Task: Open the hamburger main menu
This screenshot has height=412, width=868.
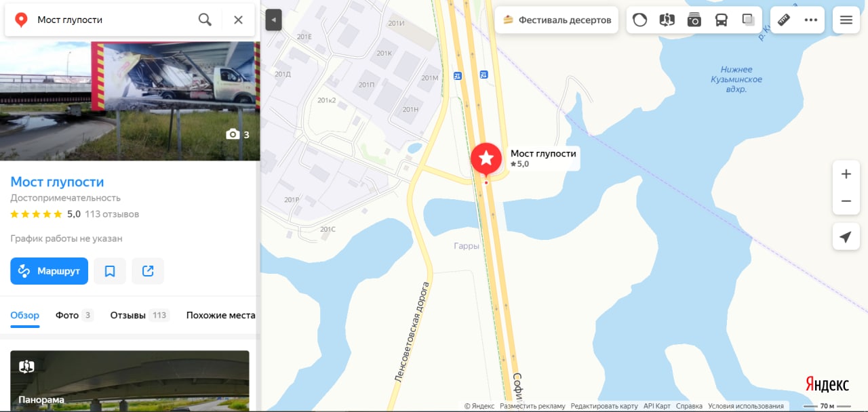Action: pos(846,20)
